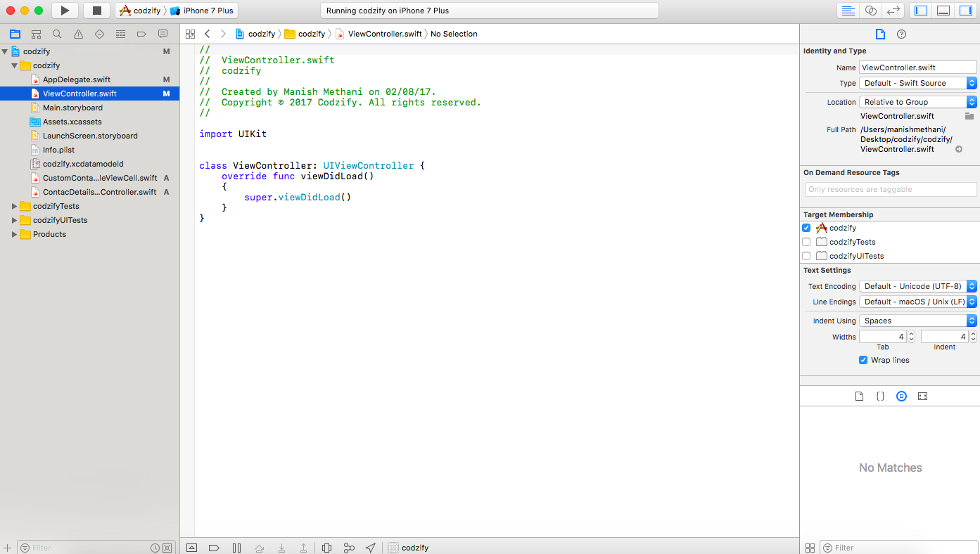Go forward in editor history
The image size is (980, 554).
point(223,34)
